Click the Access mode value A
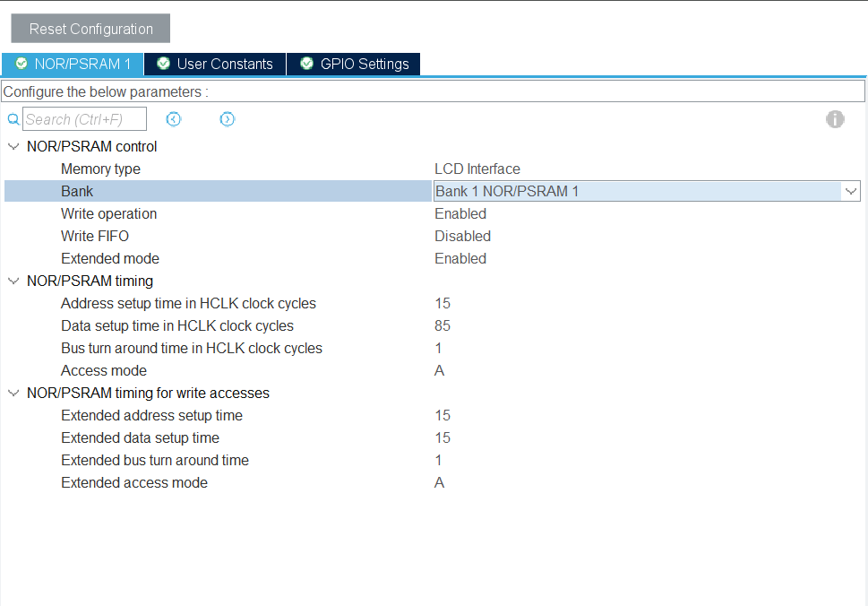The height and width of the screenshot is (606, 868). pos(440,370)
